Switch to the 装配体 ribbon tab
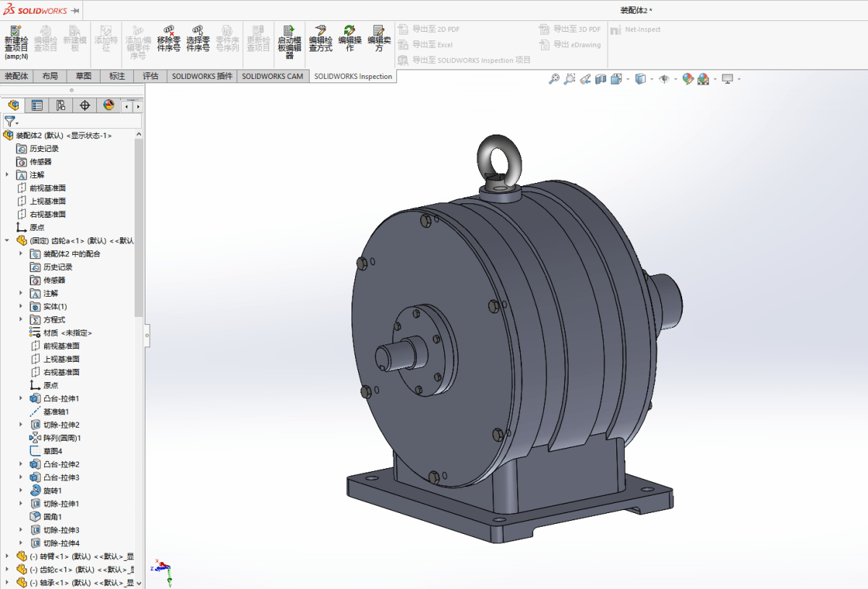 click(17, 76)
